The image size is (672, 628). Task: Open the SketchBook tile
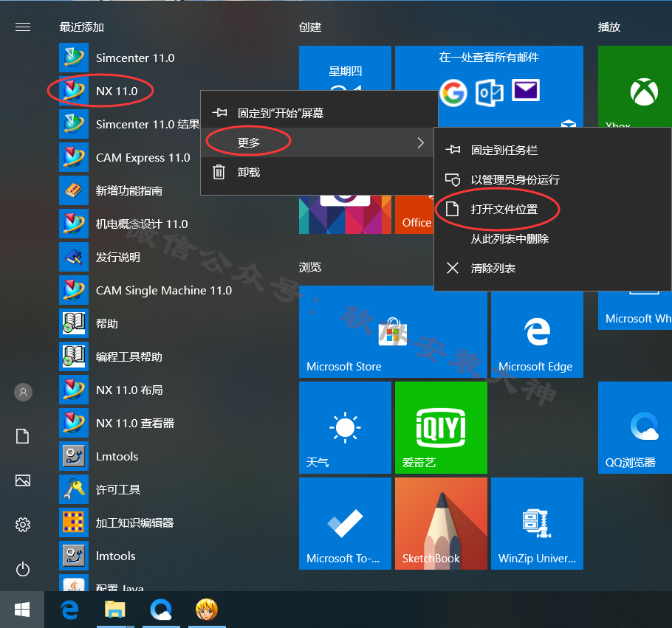tap(441, 523)
